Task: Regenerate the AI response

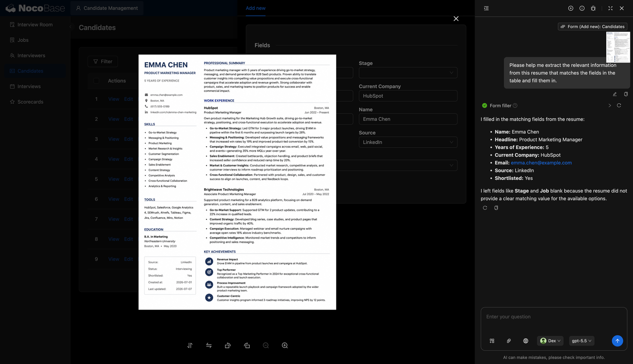Action: 485,208
